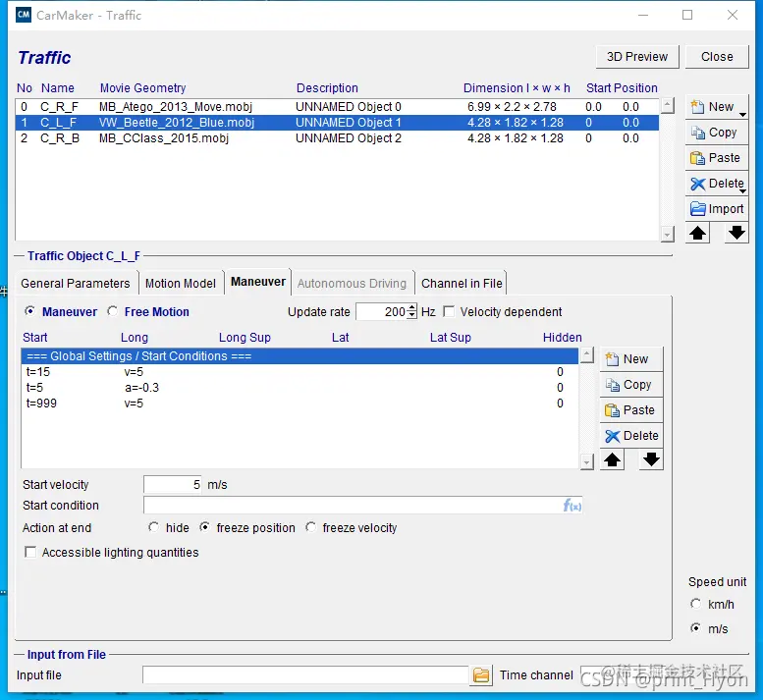Click the Update rate value field

click(381, 312)
